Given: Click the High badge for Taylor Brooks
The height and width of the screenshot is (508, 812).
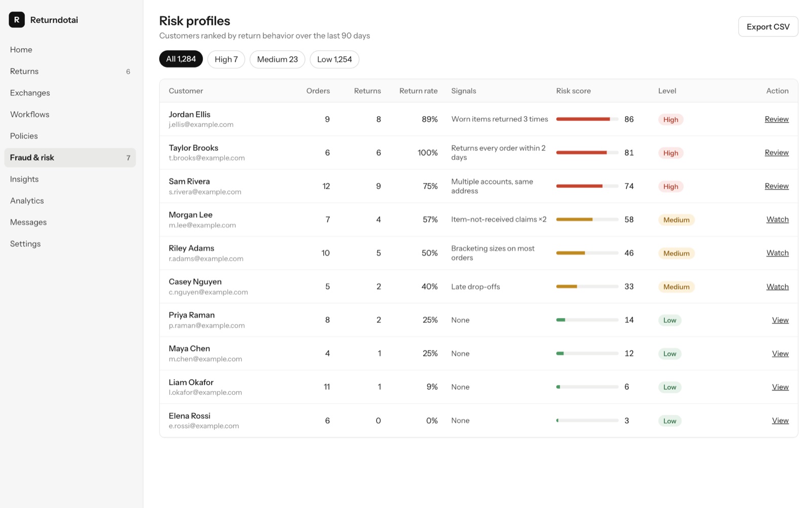Looking at the screenshot, I should tap(670, 153).
